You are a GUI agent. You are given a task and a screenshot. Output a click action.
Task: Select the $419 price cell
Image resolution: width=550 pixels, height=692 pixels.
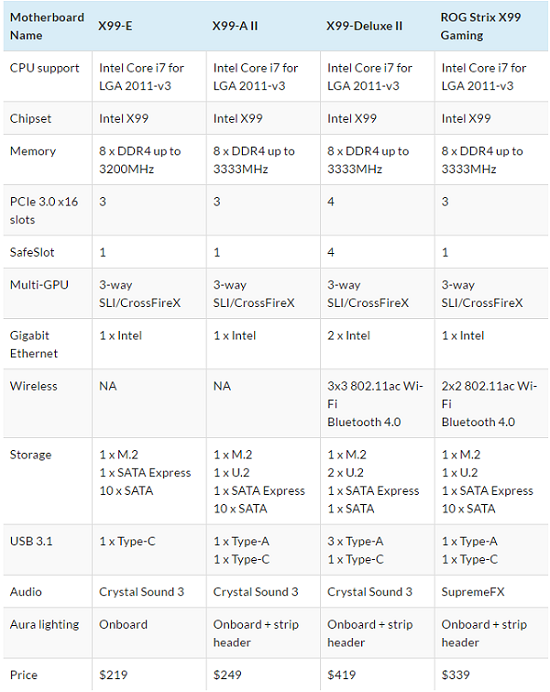coord(342,675)
